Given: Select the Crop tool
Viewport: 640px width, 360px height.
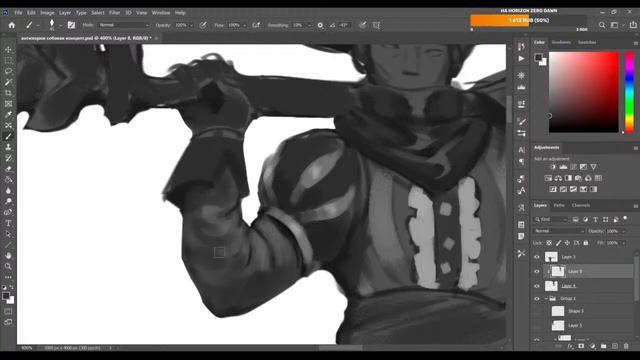Looking at the screenshot, I should point(8,93).
